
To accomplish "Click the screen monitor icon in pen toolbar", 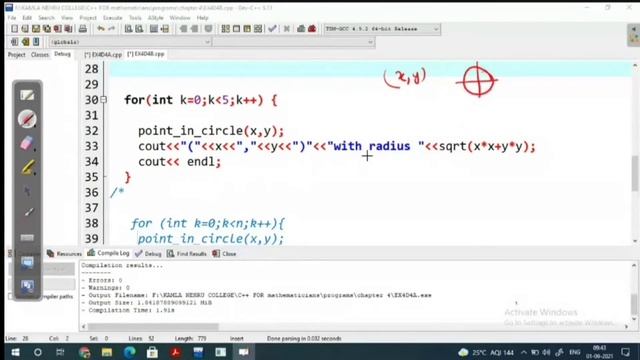I will tap(27, 262).
